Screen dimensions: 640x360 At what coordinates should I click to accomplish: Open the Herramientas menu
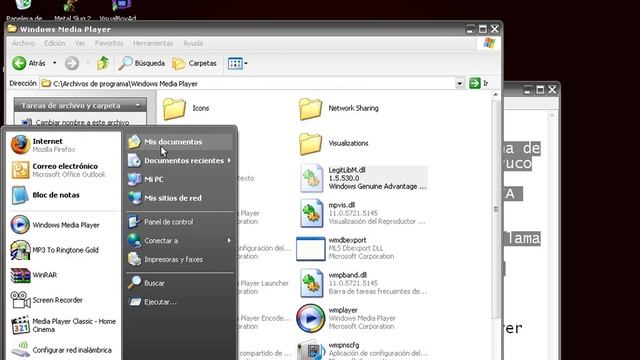point(153,43)
